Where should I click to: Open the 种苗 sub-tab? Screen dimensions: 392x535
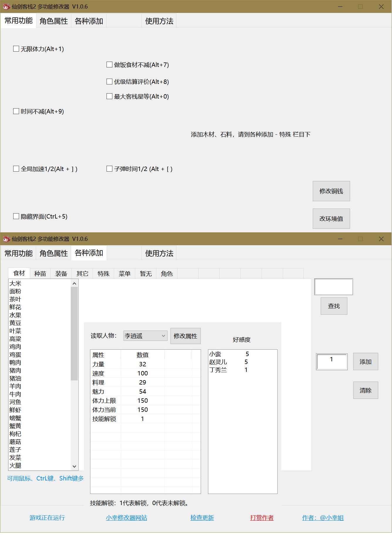40,274
